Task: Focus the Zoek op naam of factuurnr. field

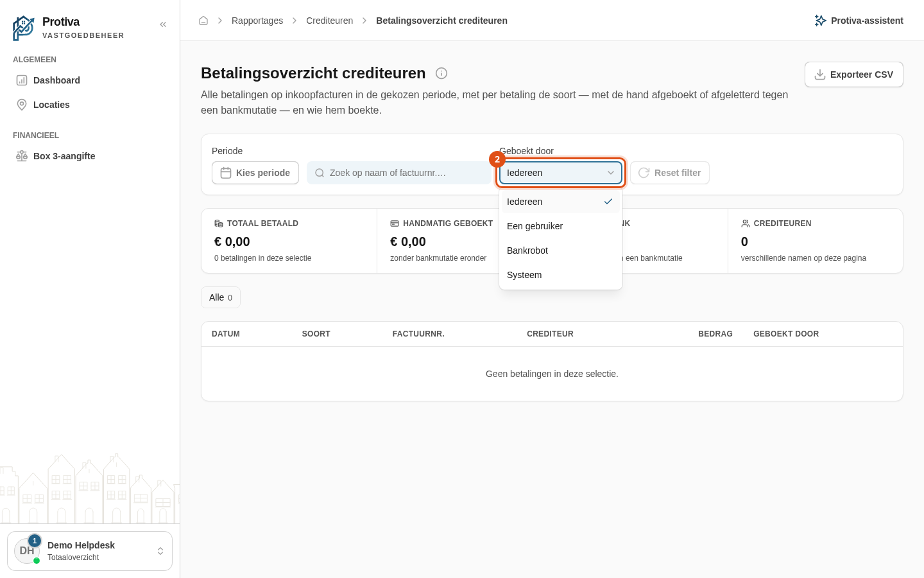Action: pos(399,173)
